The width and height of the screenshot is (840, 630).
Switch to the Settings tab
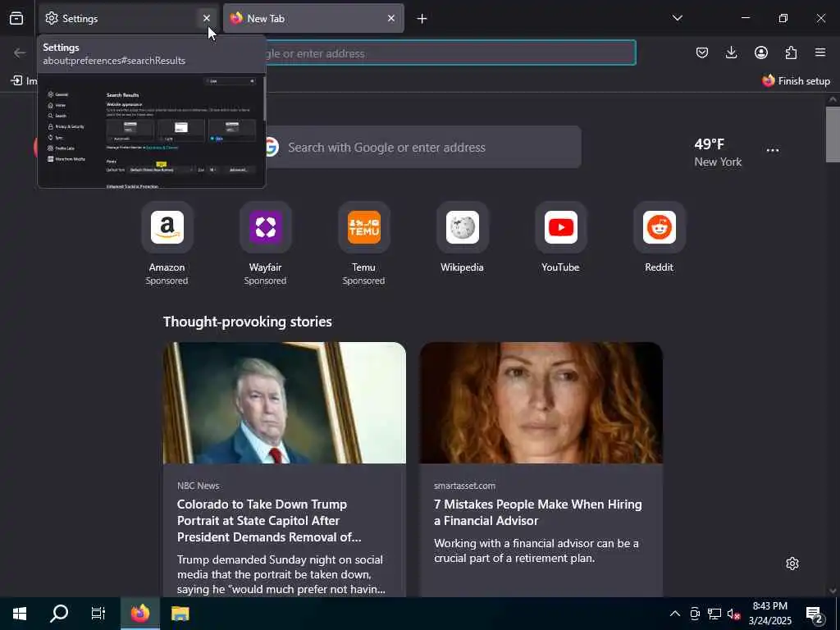click(129, 18)
